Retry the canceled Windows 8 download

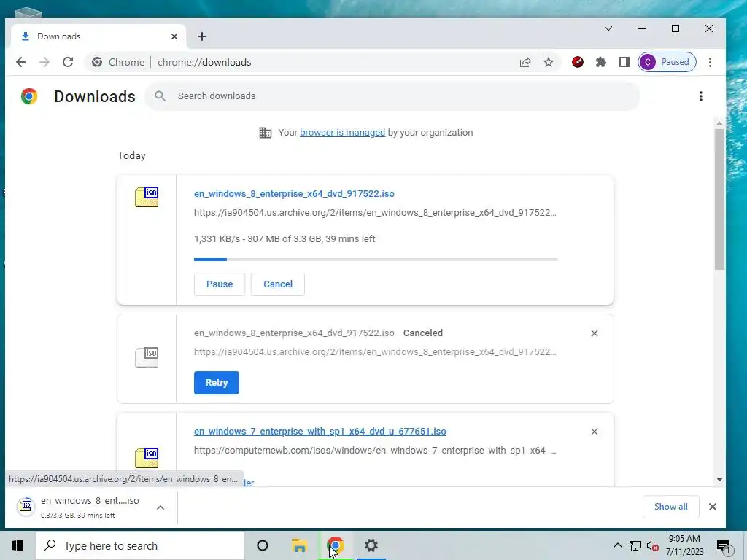[216, 383]
